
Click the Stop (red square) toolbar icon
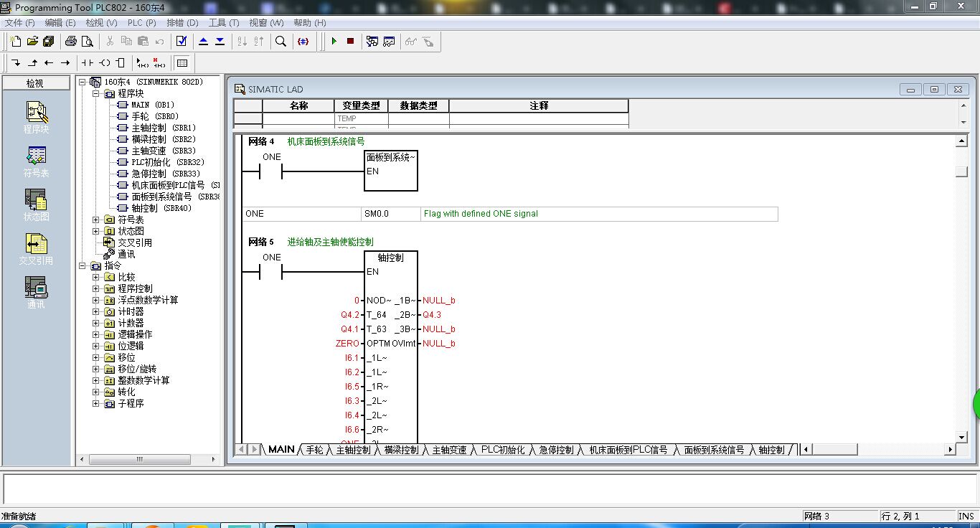click(x=350, y=42)
